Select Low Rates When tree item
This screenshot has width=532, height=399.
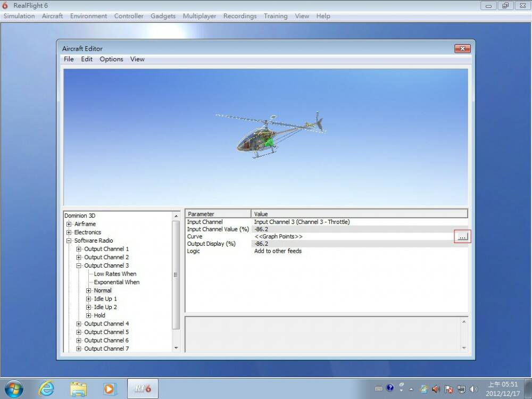coord(115,274)
